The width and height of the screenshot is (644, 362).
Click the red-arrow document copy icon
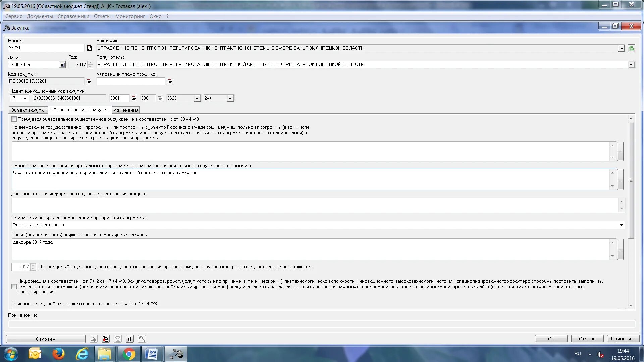pyautogui.click(x=106, y=339)
